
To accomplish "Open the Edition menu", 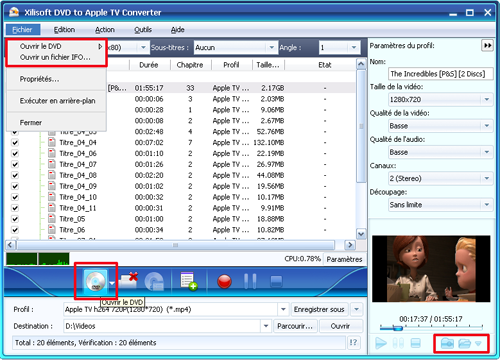I will pyautogui.click(x=64, y=30).
